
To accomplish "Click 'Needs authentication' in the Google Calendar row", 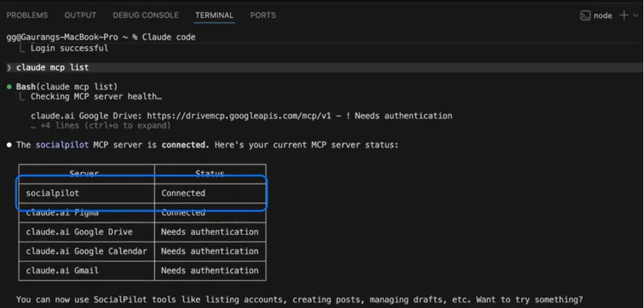I will (210, 251).
